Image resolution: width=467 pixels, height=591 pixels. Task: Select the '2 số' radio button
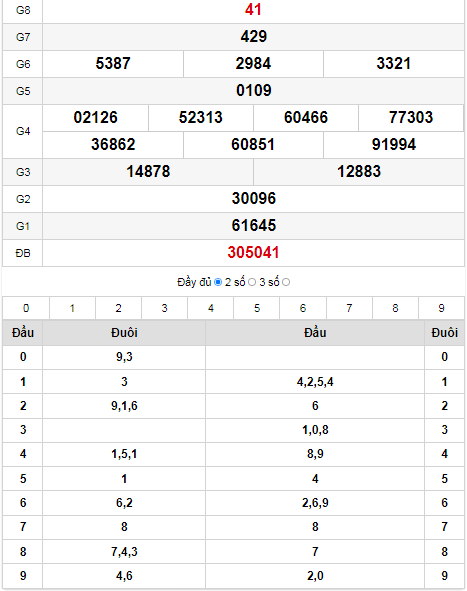(252, 282)
